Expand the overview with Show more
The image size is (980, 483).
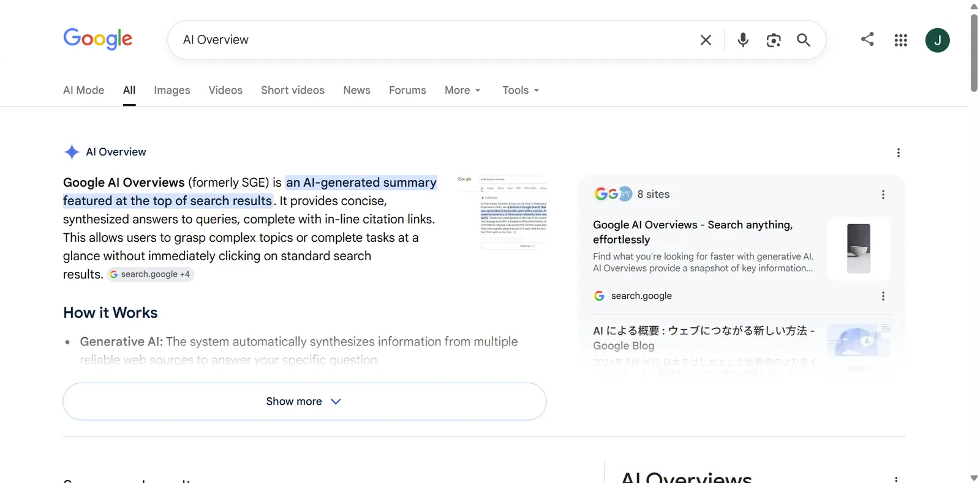tap(304, 402)
